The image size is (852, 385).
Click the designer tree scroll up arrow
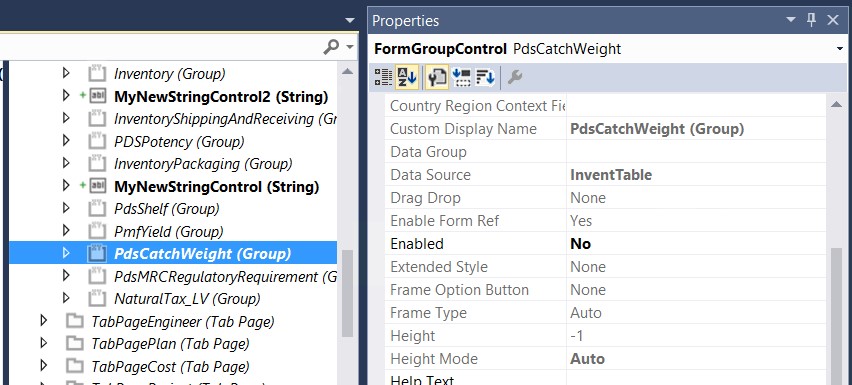pos(347,72)
